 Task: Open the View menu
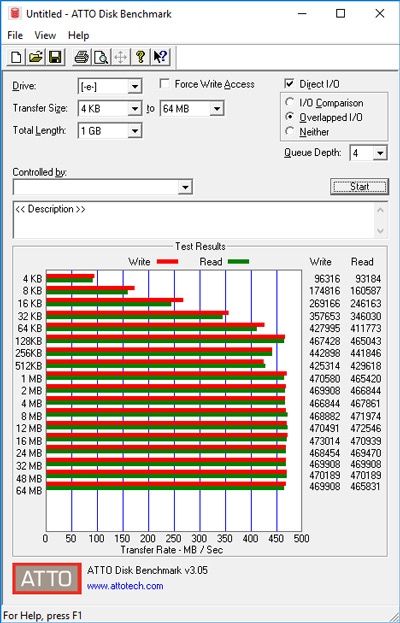45,35
